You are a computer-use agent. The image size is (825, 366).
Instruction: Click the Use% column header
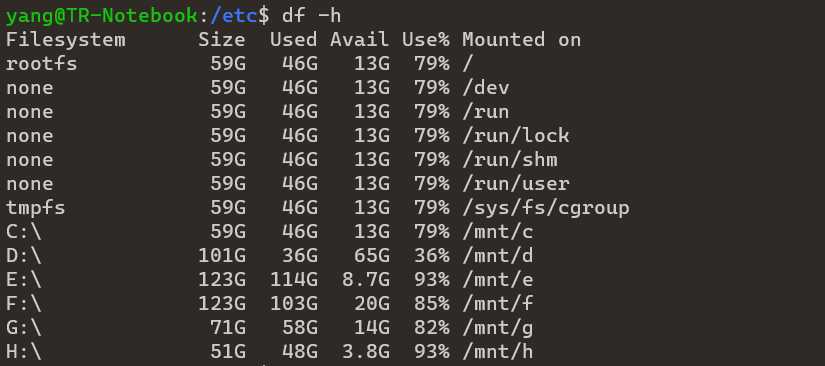click(426, 40)
